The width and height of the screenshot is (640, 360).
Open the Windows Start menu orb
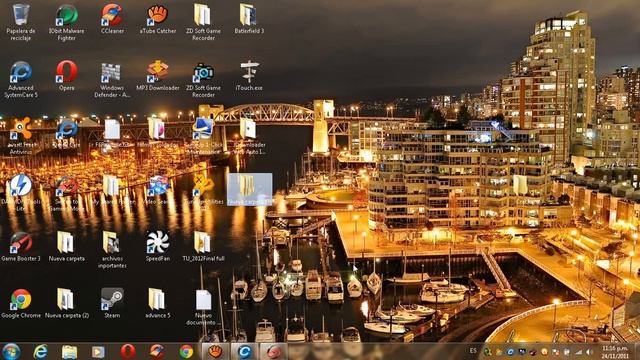click(11, 351)
